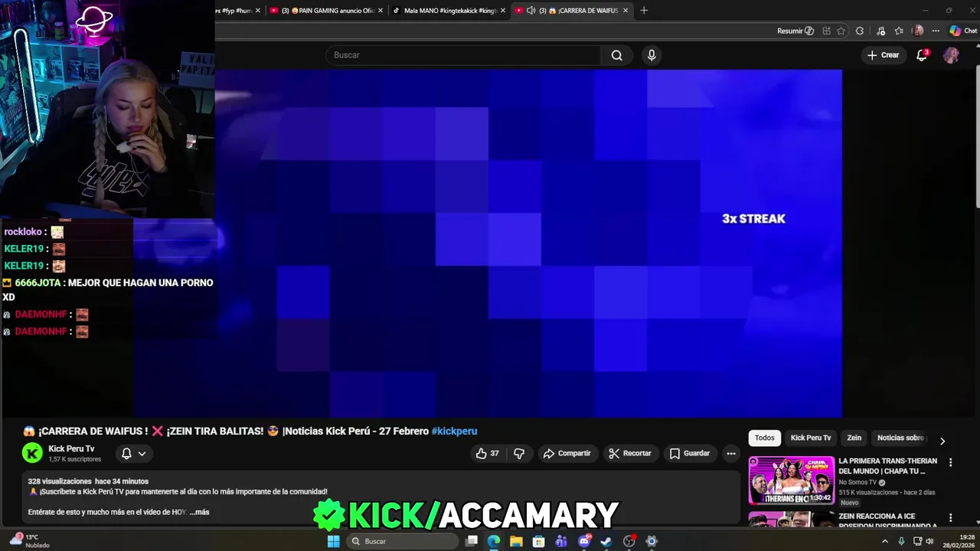Open Edge browser profile avatar

[x=918, y=31]
